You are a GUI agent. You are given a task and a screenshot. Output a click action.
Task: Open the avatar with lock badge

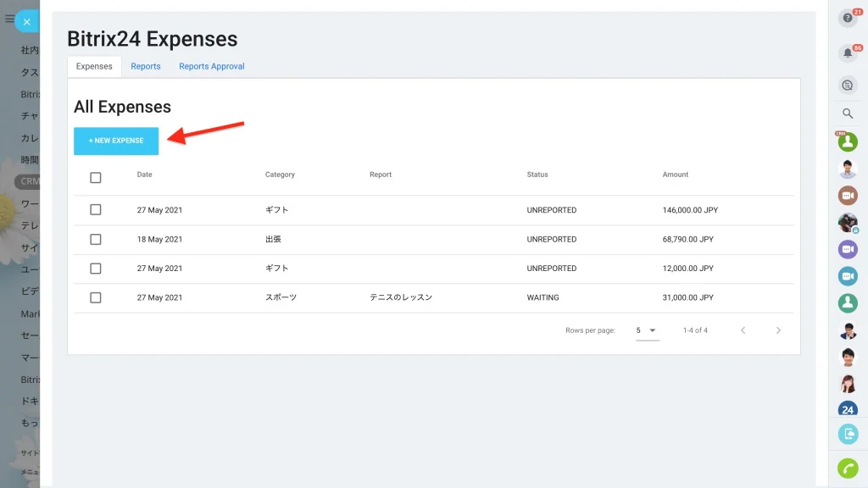848,223
